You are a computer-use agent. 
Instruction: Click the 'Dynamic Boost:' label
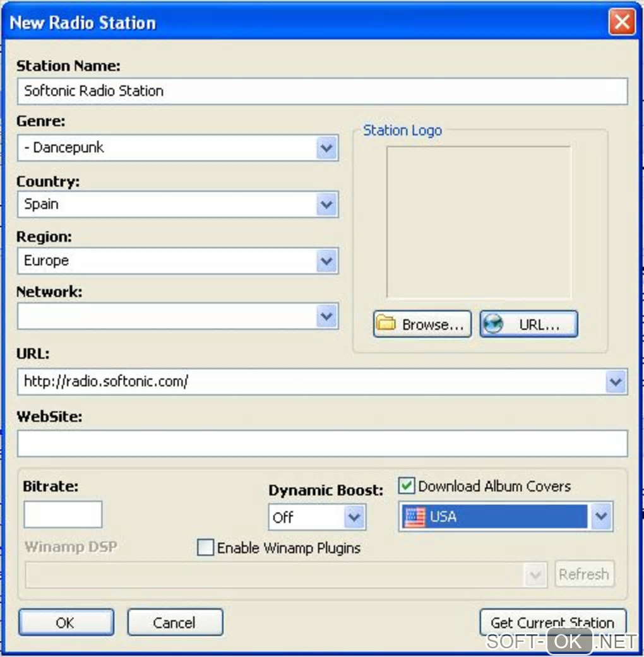coord(326,490)
